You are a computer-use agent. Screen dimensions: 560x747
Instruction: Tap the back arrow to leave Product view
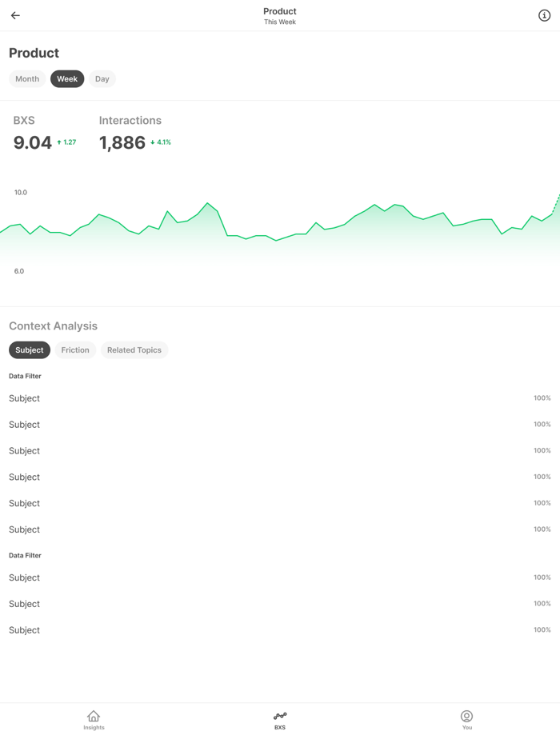tap(15, 14)
